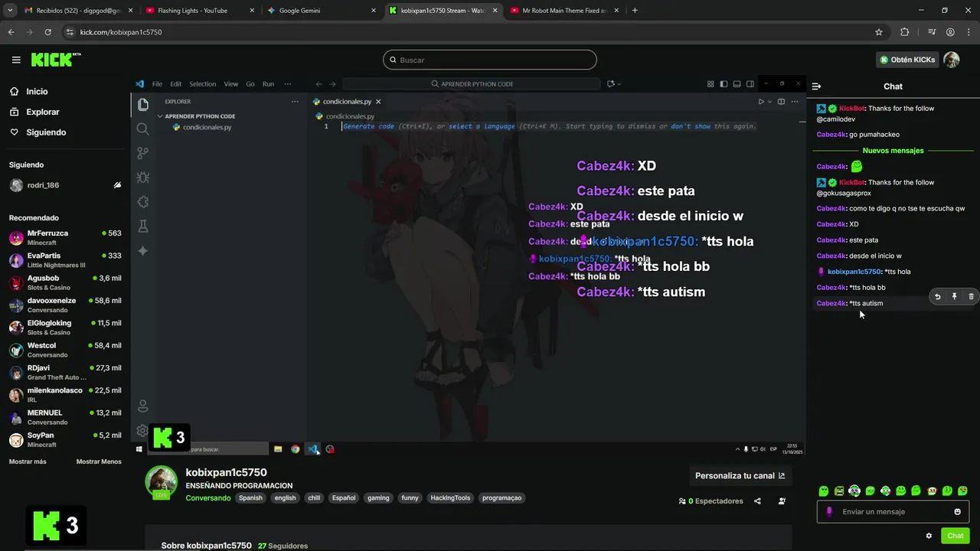
Task: Select condicionales.py in streamed VS Code explorer
Action: coord(207,127)
